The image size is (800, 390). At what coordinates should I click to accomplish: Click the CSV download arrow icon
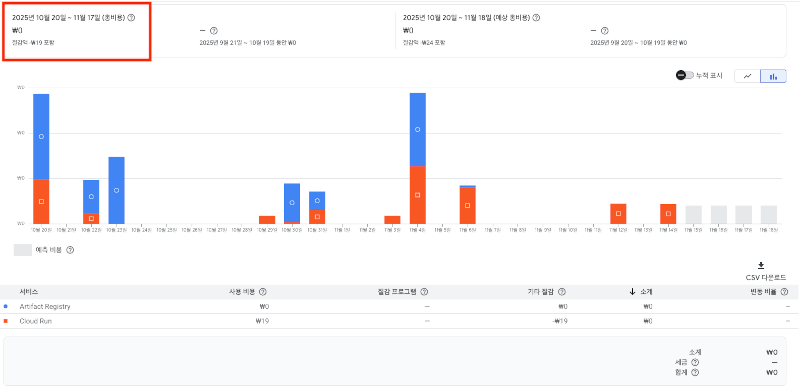pyautogui.click(x=761, y=266)
